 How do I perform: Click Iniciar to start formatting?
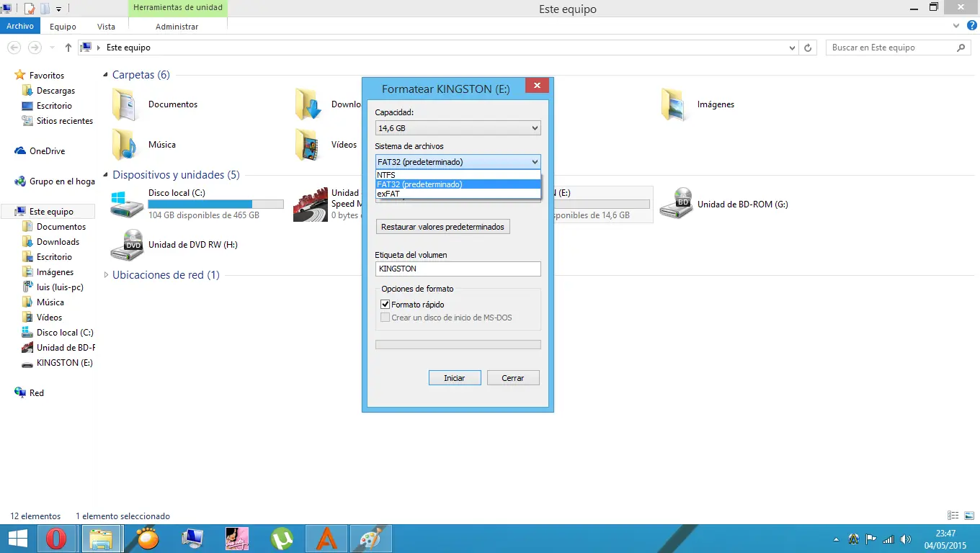[x=455, y=378]
